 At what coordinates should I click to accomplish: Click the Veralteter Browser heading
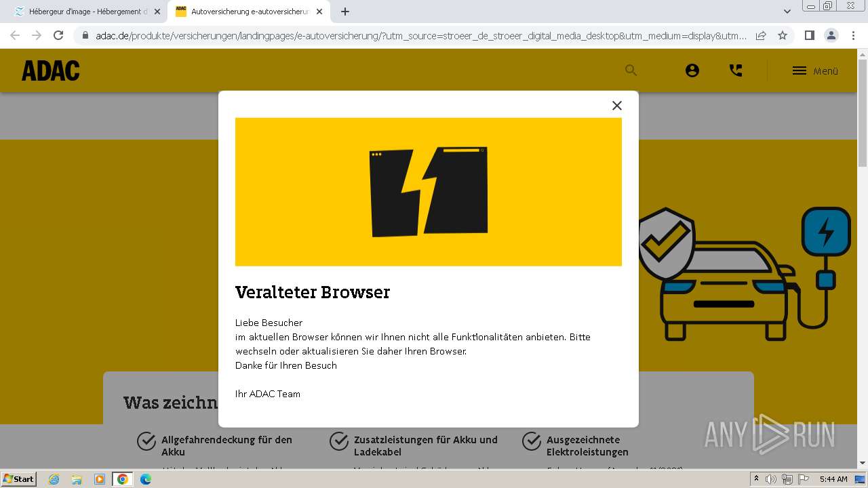point(313,292)
